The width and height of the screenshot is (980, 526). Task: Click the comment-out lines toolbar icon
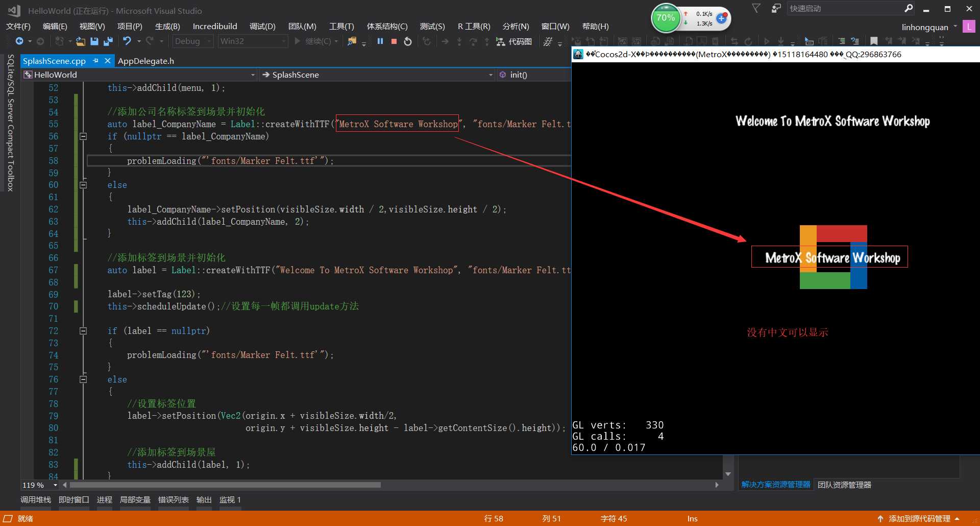click(842, 41)
